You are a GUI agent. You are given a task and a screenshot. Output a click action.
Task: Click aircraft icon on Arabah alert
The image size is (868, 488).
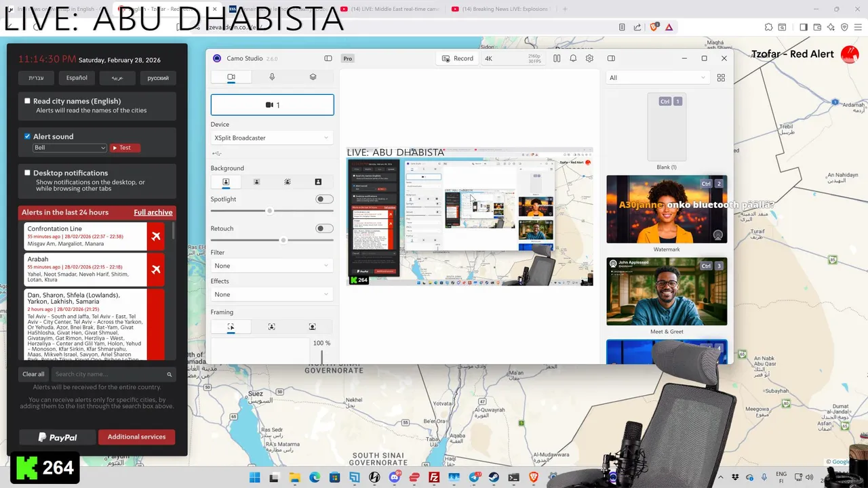coord(156,270)
